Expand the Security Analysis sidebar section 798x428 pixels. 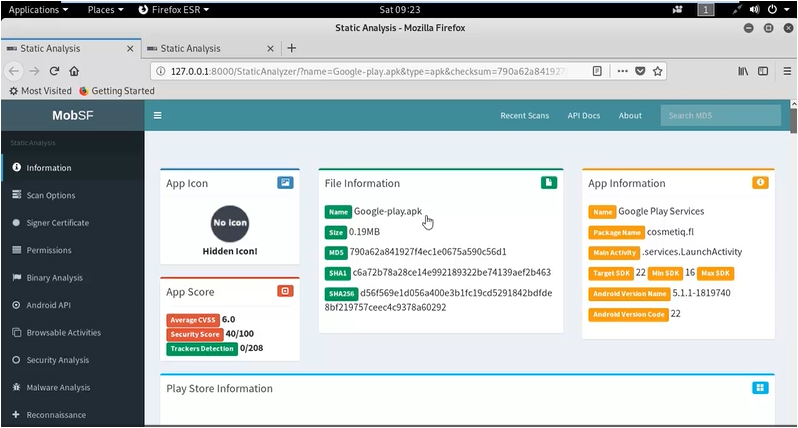57,359
